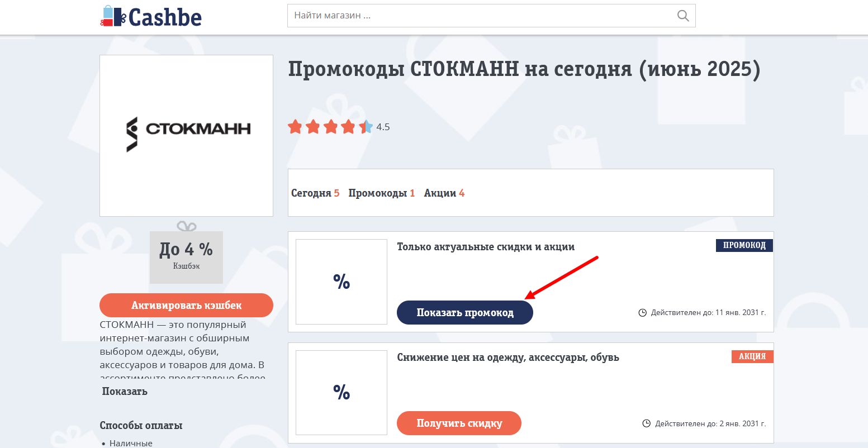Click the 'Получить скидку' button
This screenshot has width=868, height=448.
(x=459, y=423)
